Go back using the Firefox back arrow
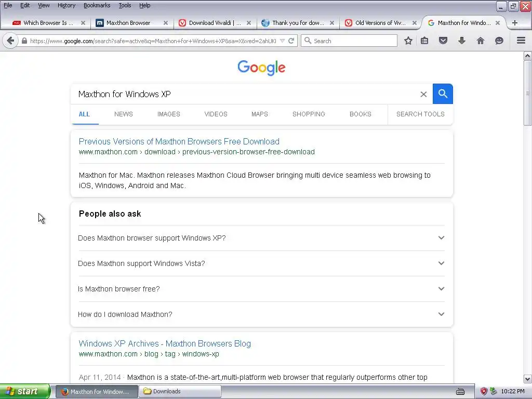This screenshot has height=399, width=532. click(x=10, y=41)
